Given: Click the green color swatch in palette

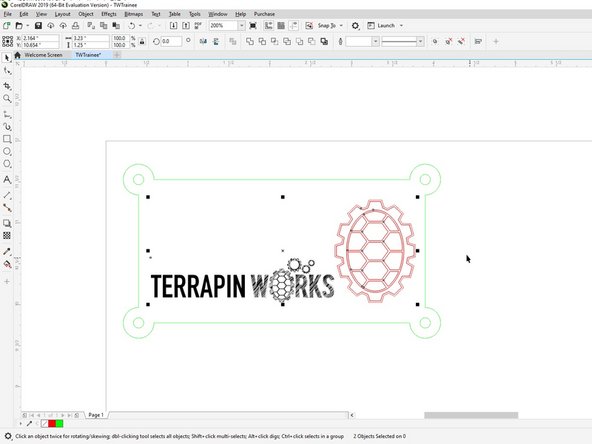Looking at the screenshot, I should point(59,424).
